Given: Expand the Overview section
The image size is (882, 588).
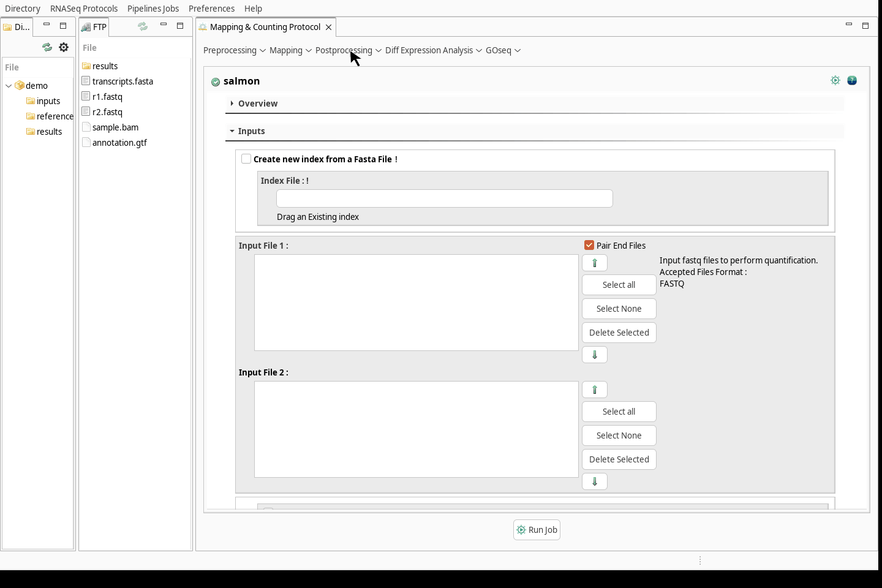Looking at the screenshot, I should tap(232, 104).
